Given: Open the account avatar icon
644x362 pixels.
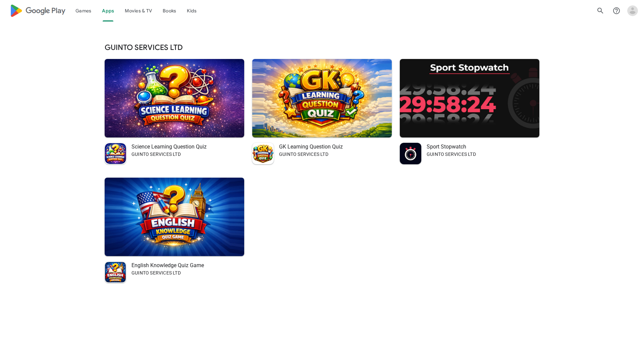Looking at the screenshot, I should (x=633, y=11).
